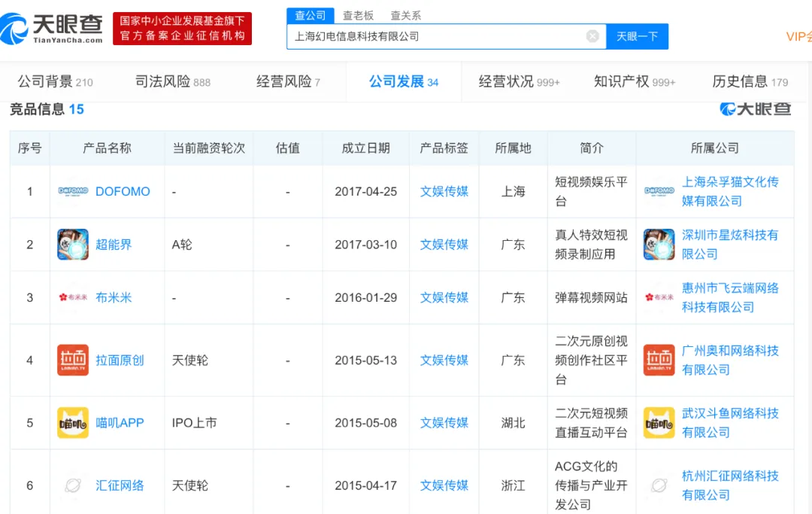
Task: Open the 拉面原创 product link
Action: (120, 360)
